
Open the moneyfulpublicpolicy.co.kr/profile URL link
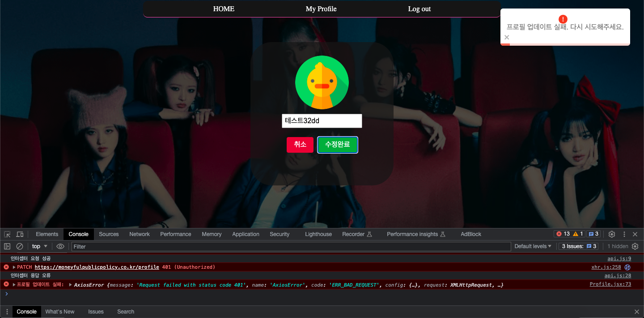coord(97,267)
